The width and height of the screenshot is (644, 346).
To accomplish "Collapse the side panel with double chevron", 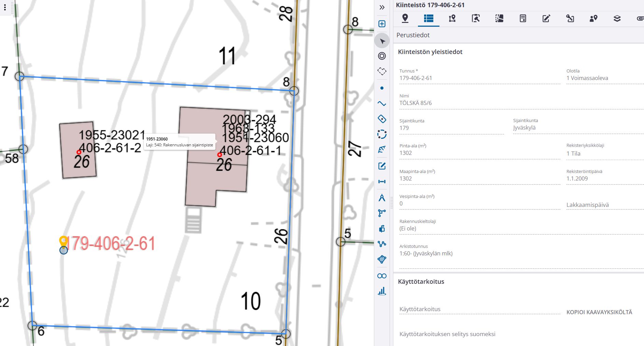I will coord(382,7).
